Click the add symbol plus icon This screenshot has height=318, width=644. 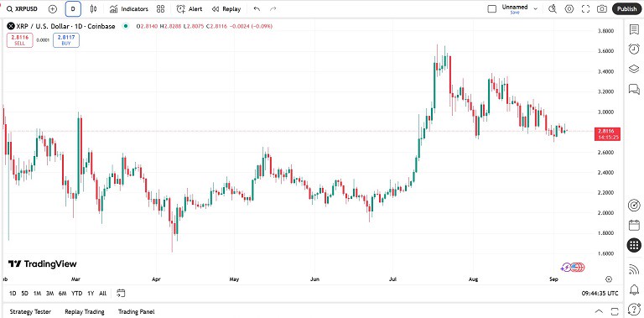[53, 8]
